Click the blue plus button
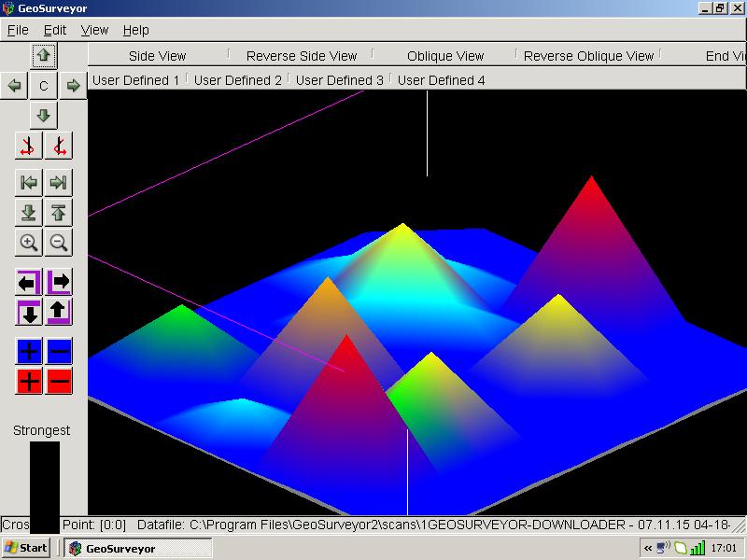This screenshot has height=560, width=747. tap(29, 351)
